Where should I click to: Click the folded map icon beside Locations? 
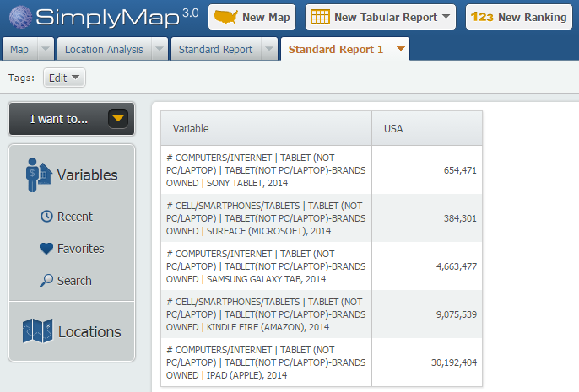tap(38, 331)
